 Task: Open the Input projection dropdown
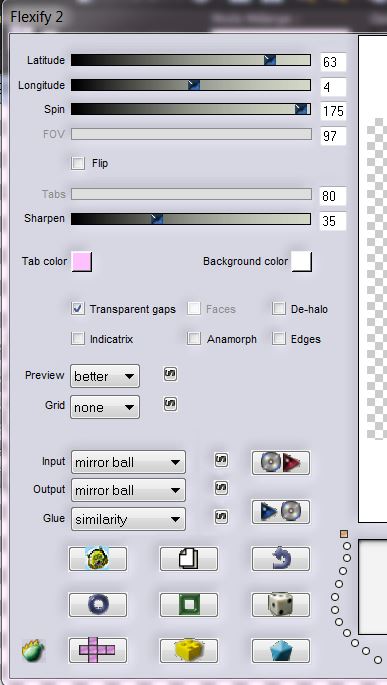[x=128, y=462]
